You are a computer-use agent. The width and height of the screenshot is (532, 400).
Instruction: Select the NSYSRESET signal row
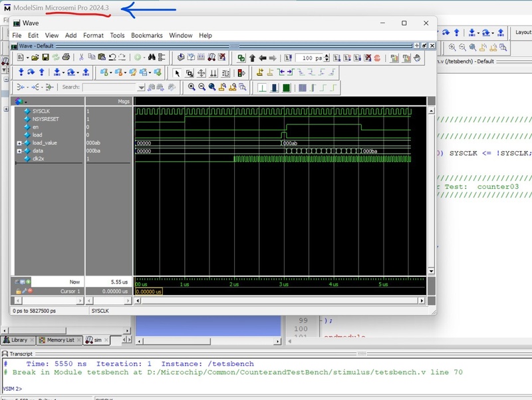44,118
